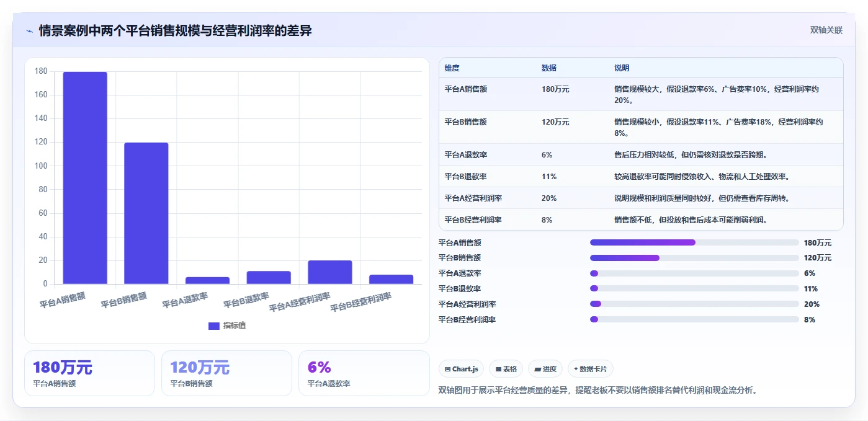Click the 平台A退款率 progress bar
868x421 pixels.
[x=694, y=273]
